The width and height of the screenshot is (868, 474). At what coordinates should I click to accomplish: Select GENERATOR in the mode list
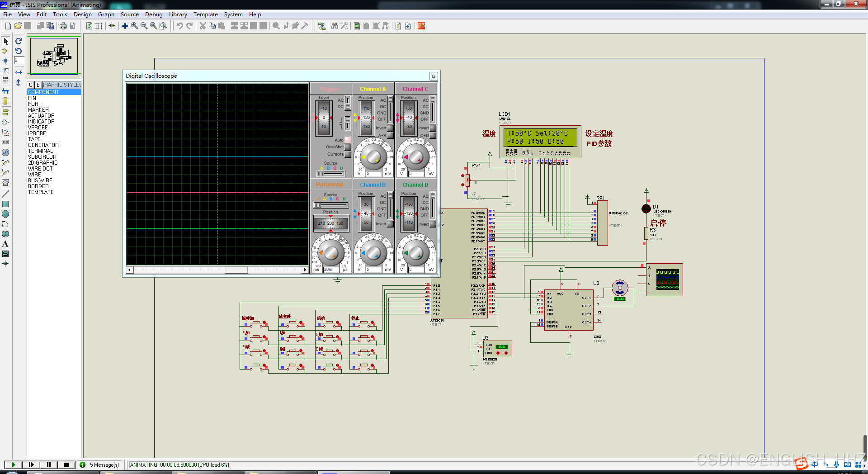coord(43,145)
